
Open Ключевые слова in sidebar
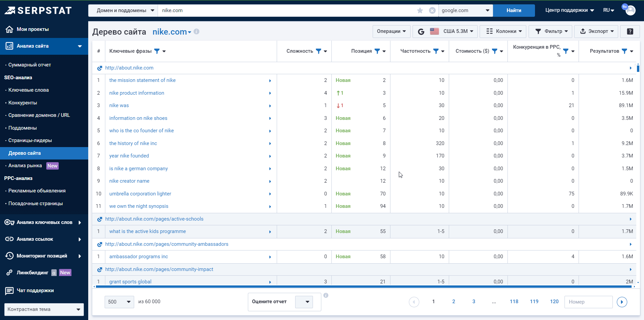click(29, 90)
